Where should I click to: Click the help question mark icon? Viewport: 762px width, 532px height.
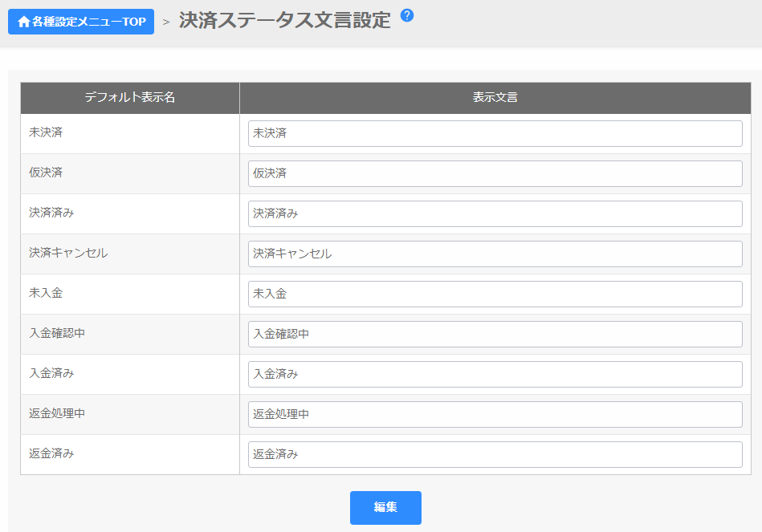click(407, 15)
